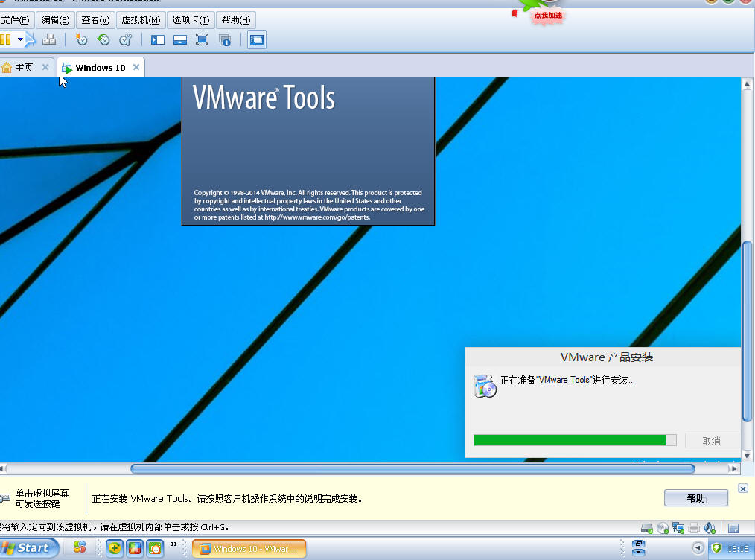Click the green plus quick launch icon

[115, 548]
